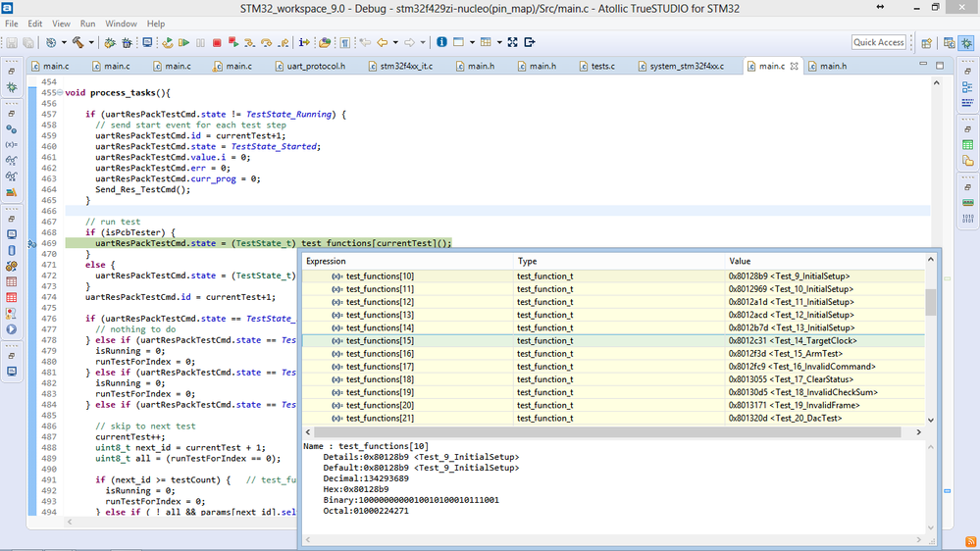The image size is (980, 551).
Task: Click the Save All toolbar icon
Action: (x=28, y=42)
